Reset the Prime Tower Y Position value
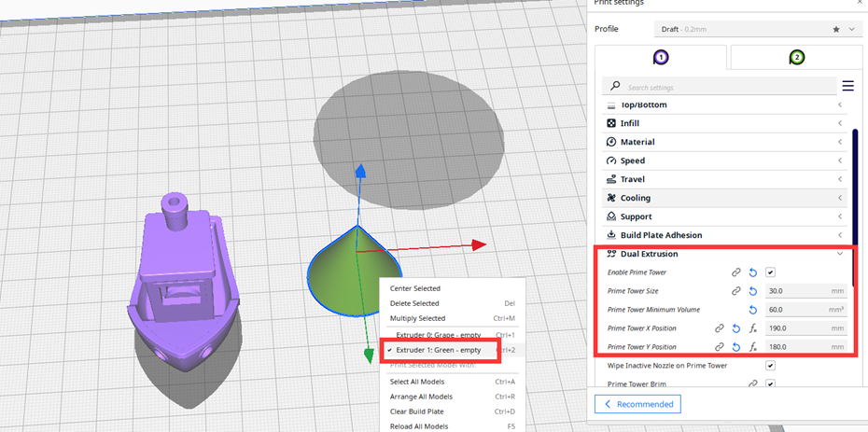 point(735,347)
